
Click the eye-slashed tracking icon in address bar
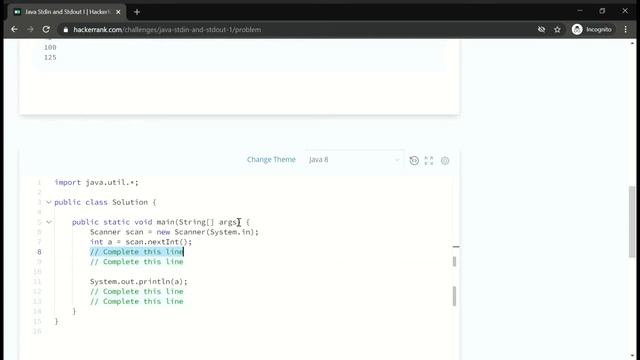coord(541,29)
